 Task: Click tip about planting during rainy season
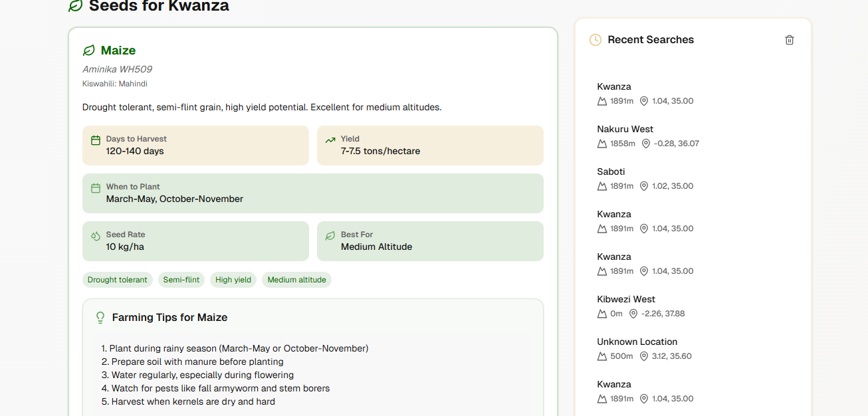pyautogui.click(x=235, y=348)
